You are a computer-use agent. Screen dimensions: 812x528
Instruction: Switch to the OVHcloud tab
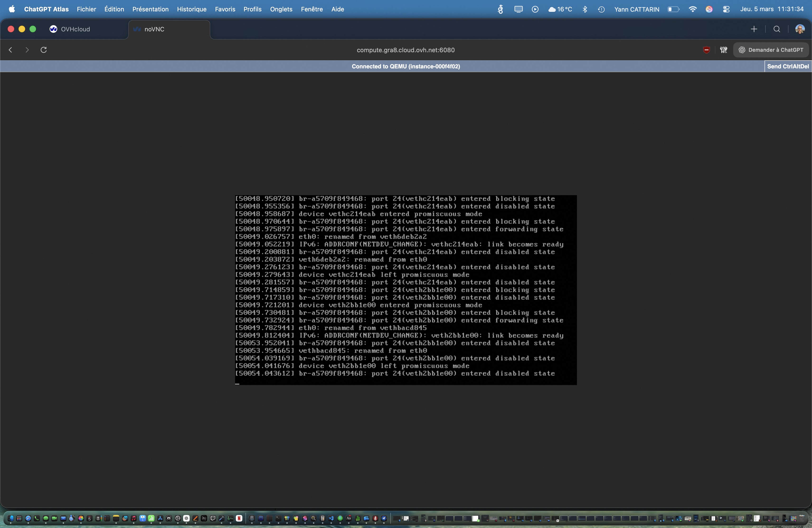click(x=75, y=29)
